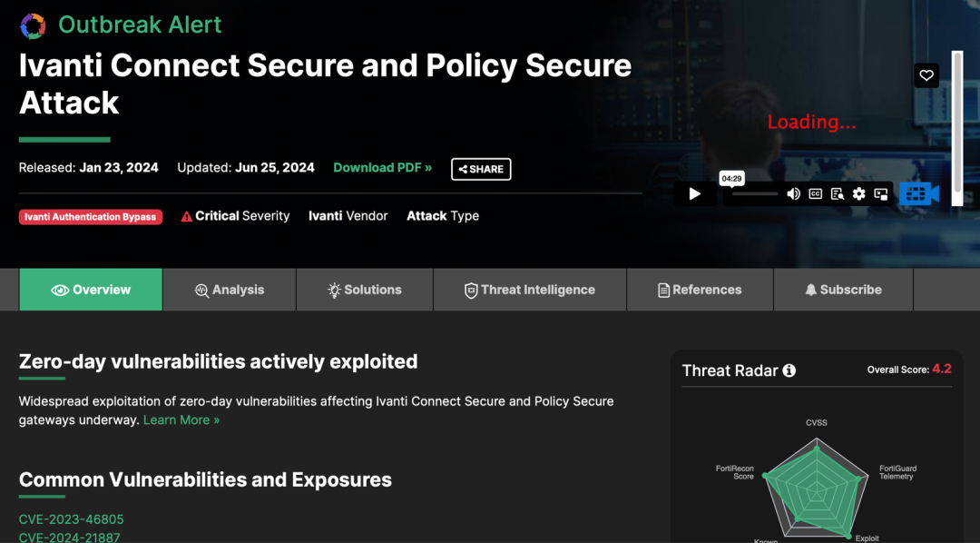Click the radar chart polygon

(x=817, y=494)
